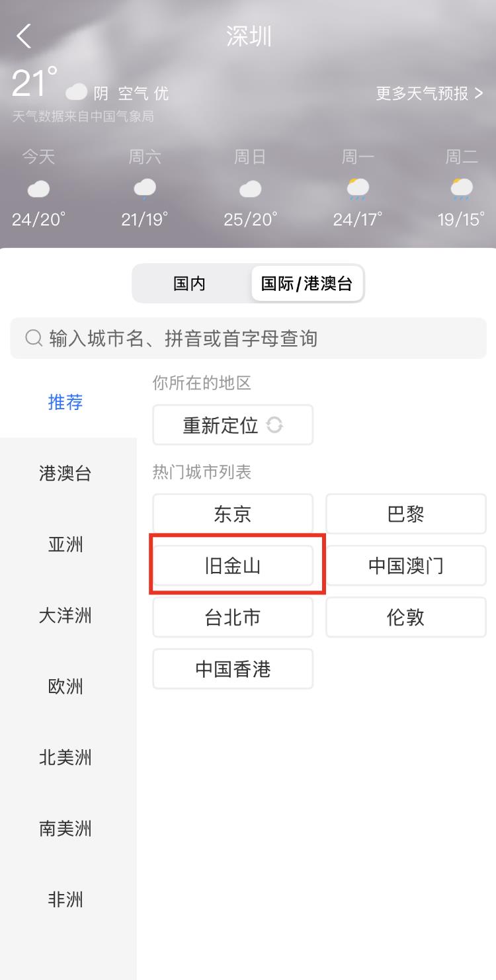
Task: Click today's cloudy weather icon
Action: pos(38,188)
